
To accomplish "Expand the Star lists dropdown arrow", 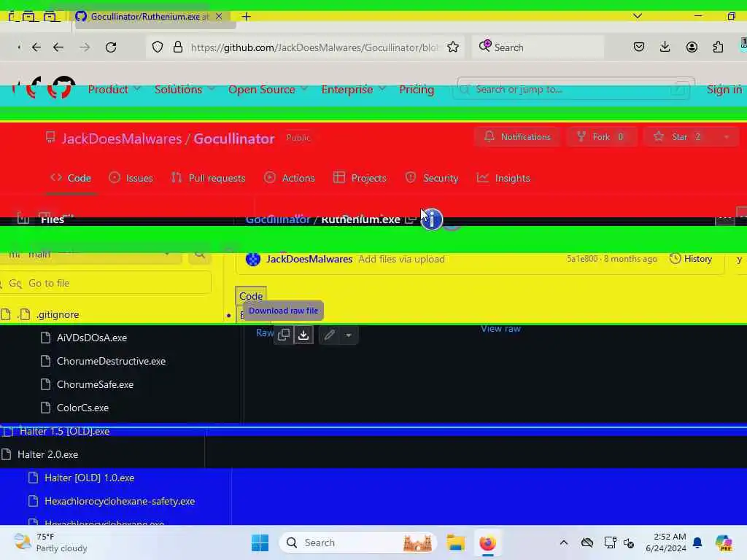I will 727,137.
